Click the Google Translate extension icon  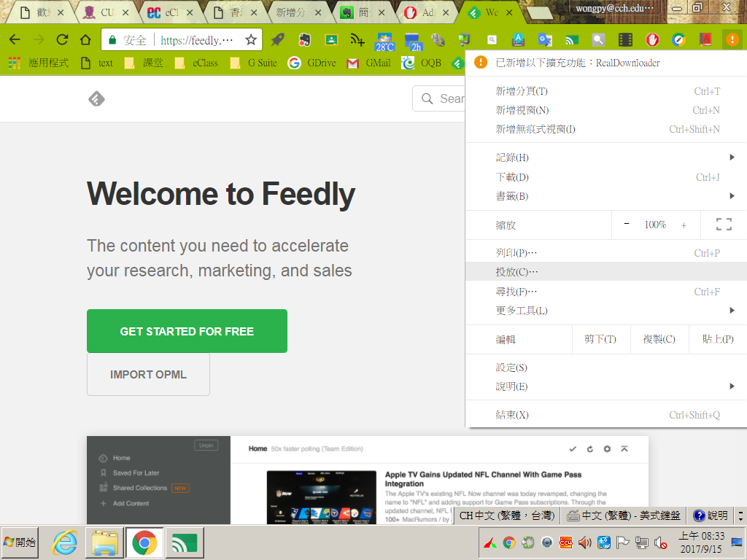pos(545,40)
